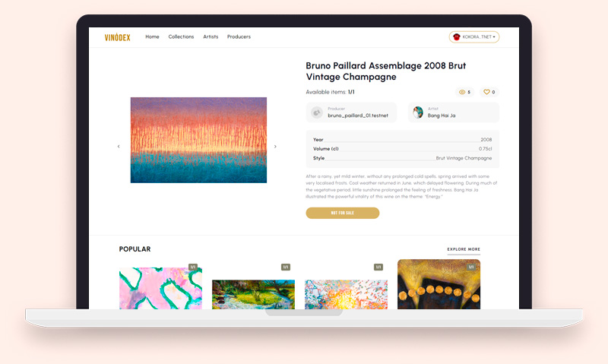Open the Artists page
Screen dimensions: 608x364
click(211, 36)
